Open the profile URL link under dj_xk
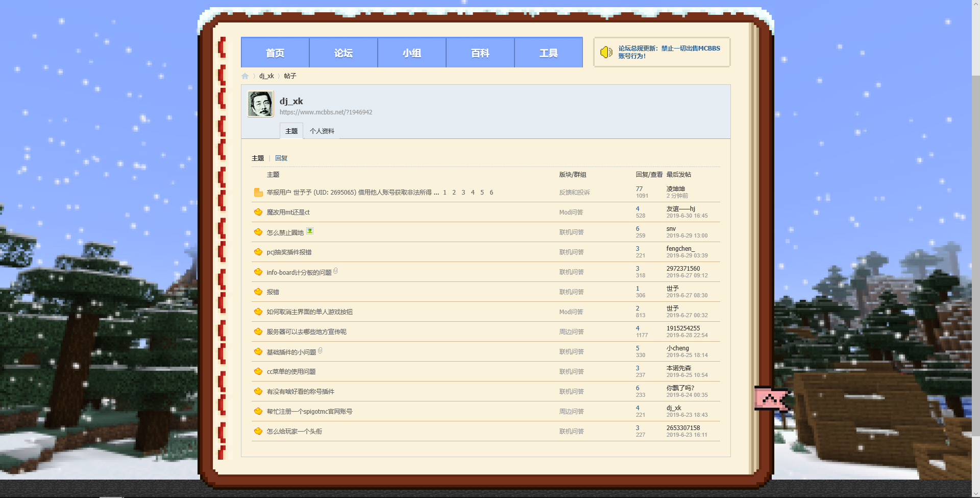 pyautogui.click(x=326, y=112)
